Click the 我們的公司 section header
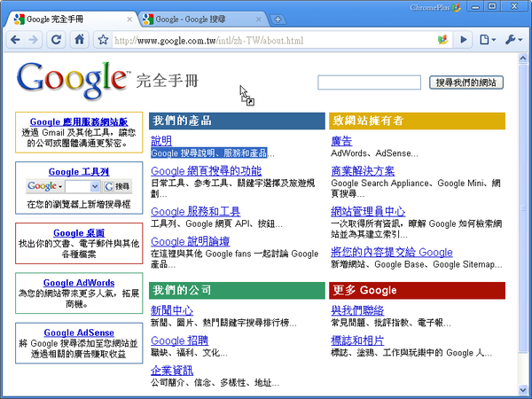The image size is (532, 399). click(237, 291)
